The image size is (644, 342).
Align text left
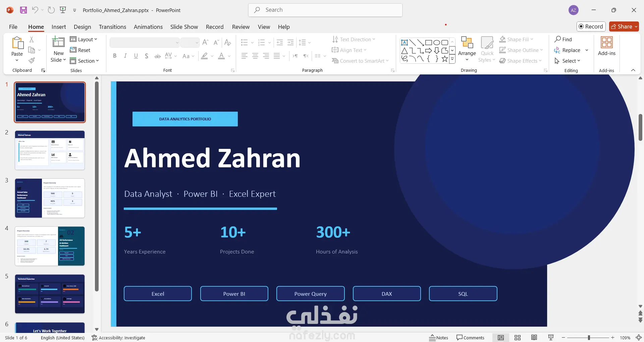[245, 56]
